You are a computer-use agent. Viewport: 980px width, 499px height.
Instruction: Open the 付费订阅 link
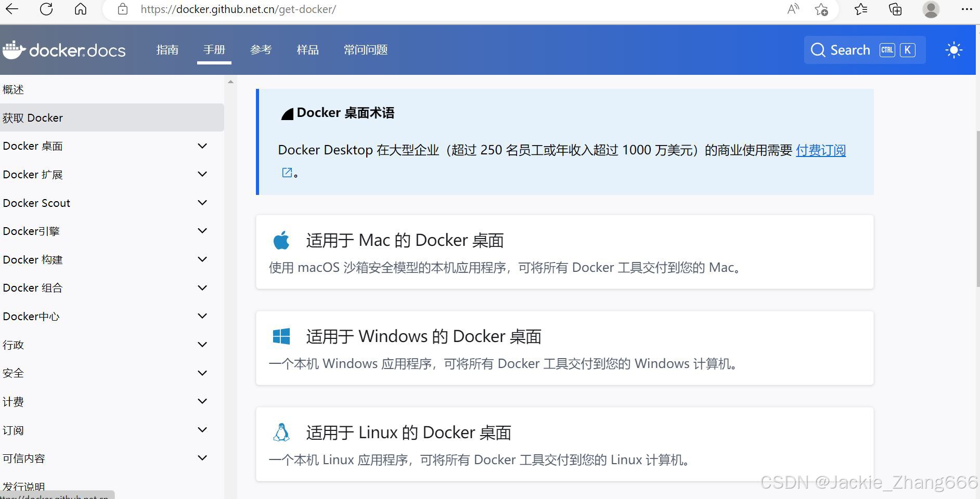coord(821,150)
